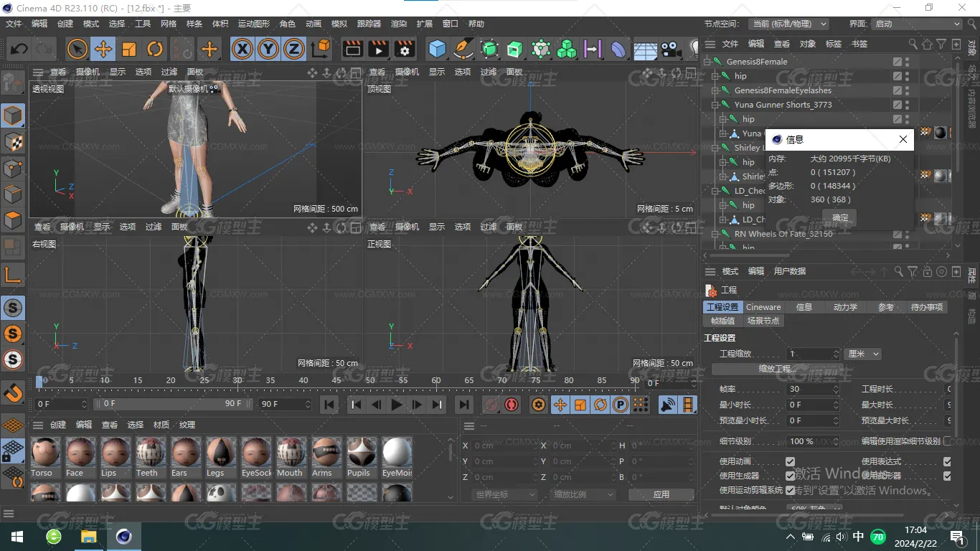Switch to the Cineware tab
The image size is (980, 551).
coord(763,307)
